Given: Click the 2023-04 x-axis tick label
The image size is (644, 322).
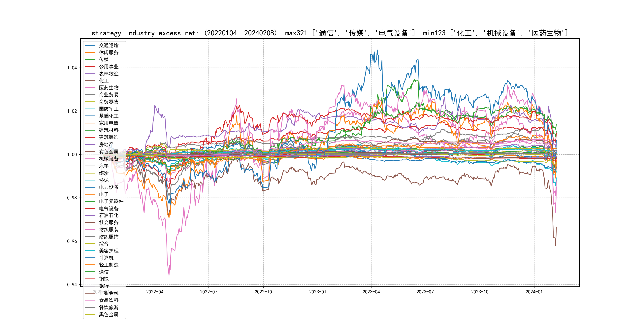Looking at the screenshot, I should (371, 292).
